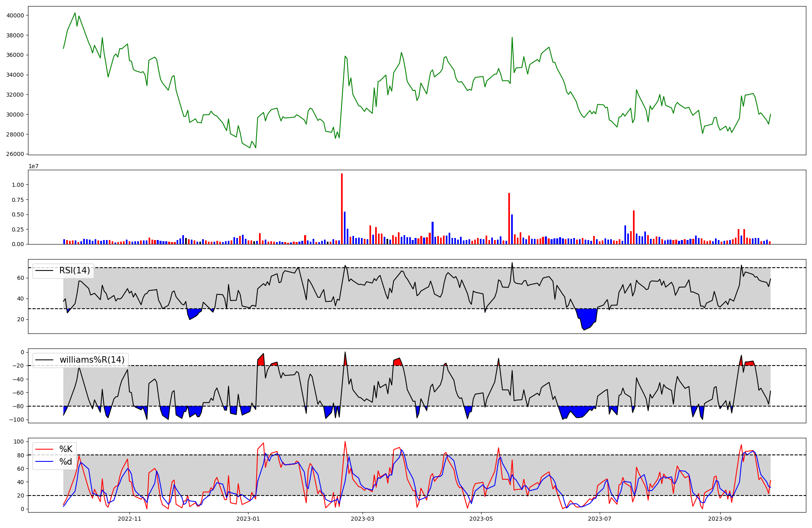Screen dimensions: 812x528
Task: Click the 26000 price axis tick label
Action: point(15,154)
